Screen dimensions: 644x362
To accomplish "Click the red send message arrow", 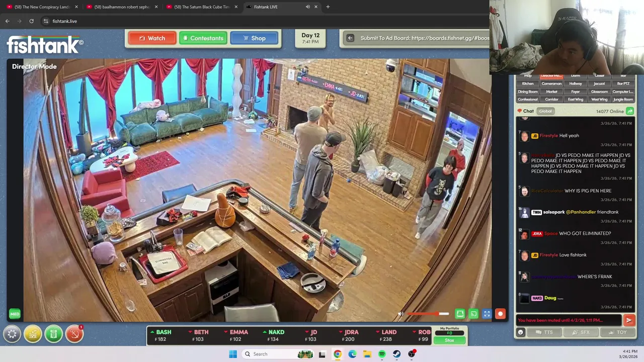I will coord(629,320).
